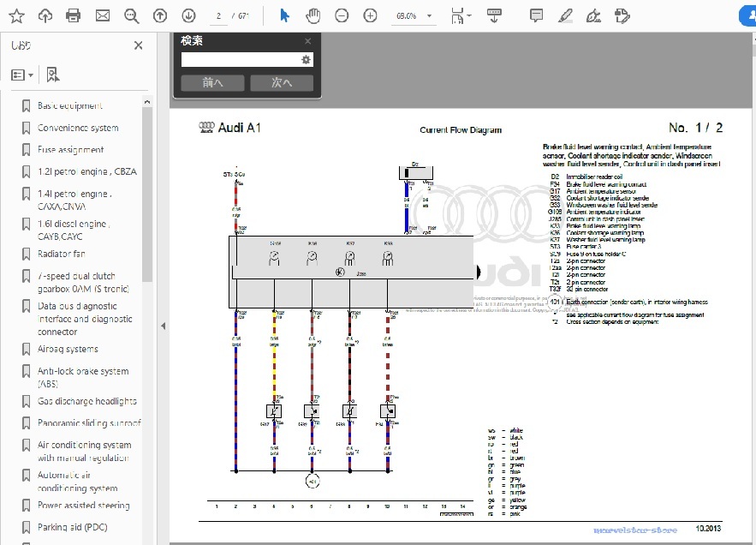Collapse the side panel with left arrow

coord(163,326)
